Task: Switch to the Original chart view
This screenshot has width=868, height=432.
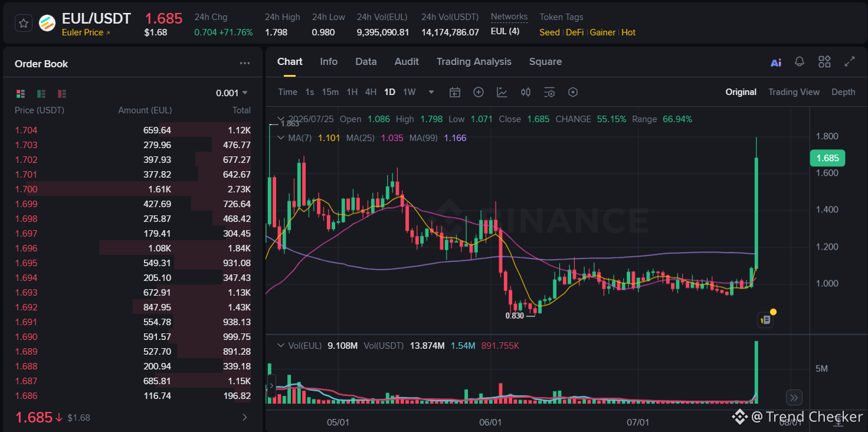Action: click(x=741, y=92)
